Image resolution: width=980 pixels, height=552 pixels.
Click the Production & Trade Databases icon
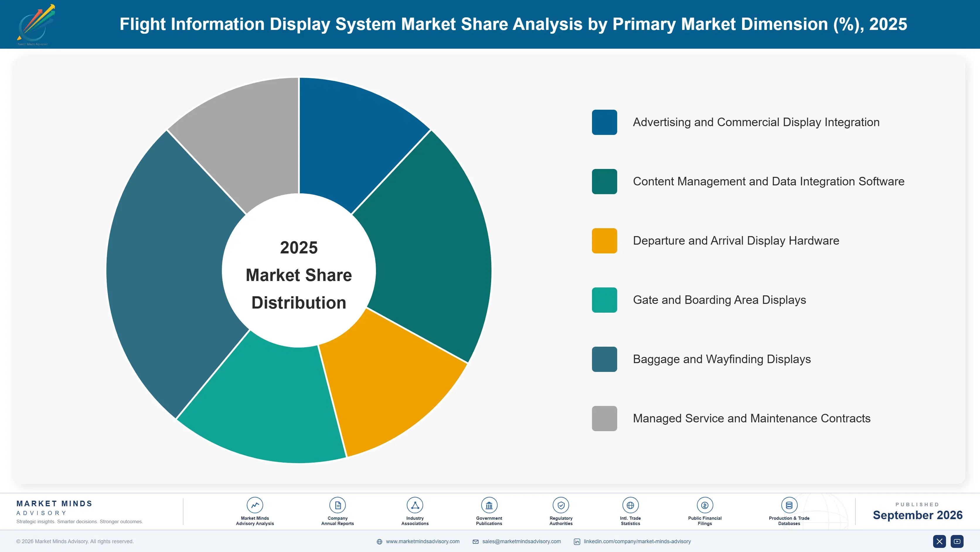click(789, 505)
